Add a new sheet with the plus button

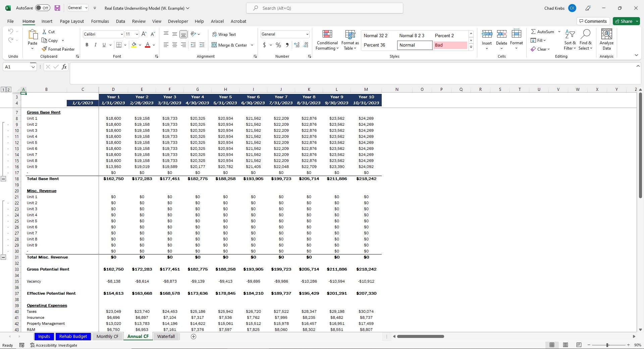pyautogui.click(x=194, y=336)
